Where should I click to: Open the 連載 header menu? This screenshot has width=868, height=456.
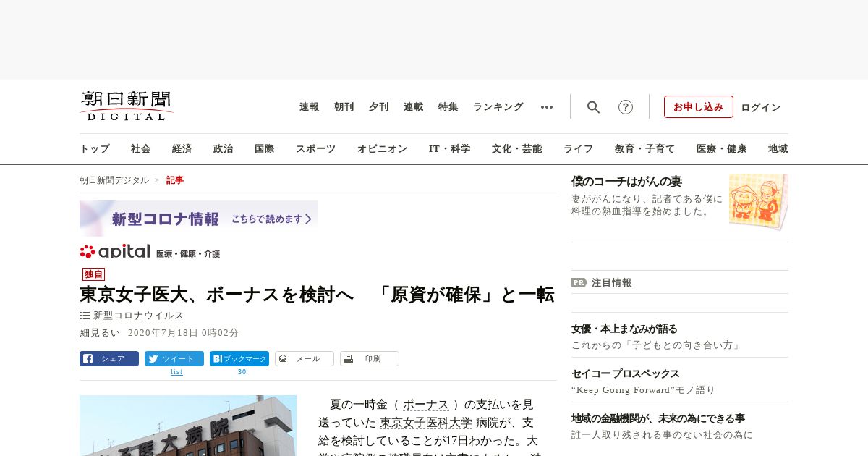(x=414, y=107)
